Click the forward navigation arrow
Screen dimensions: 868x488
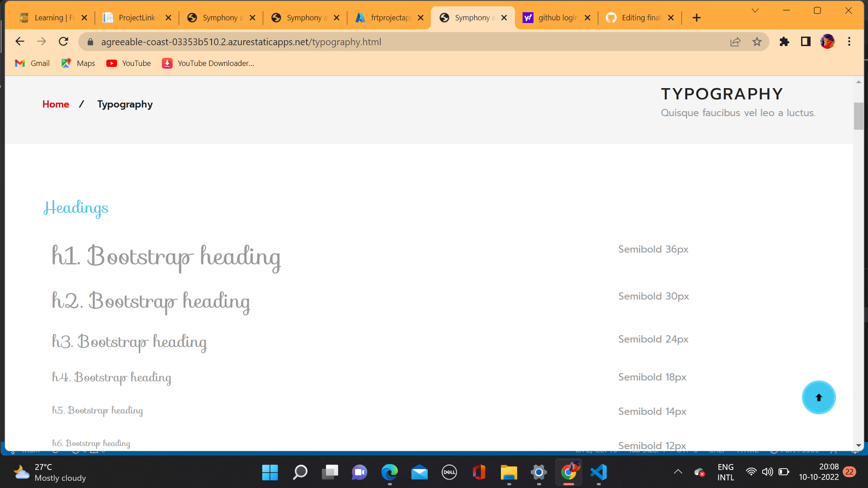click(42, 41)
